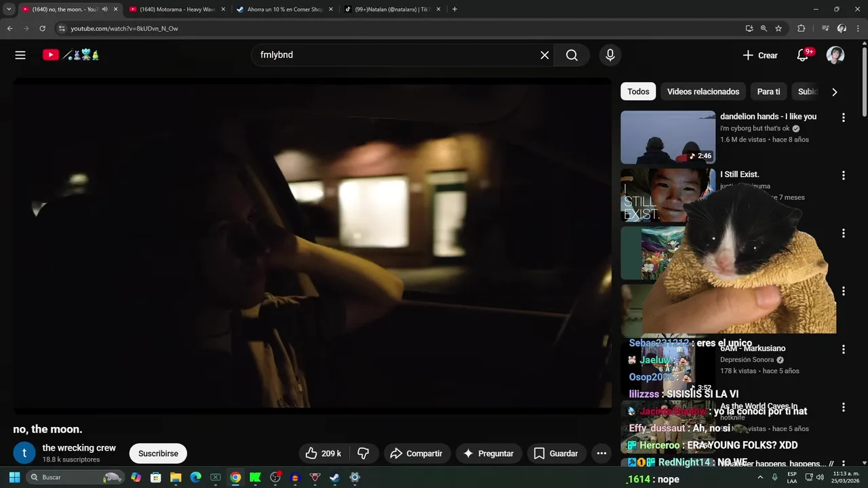Save the video with Guardar

(556, 453)
